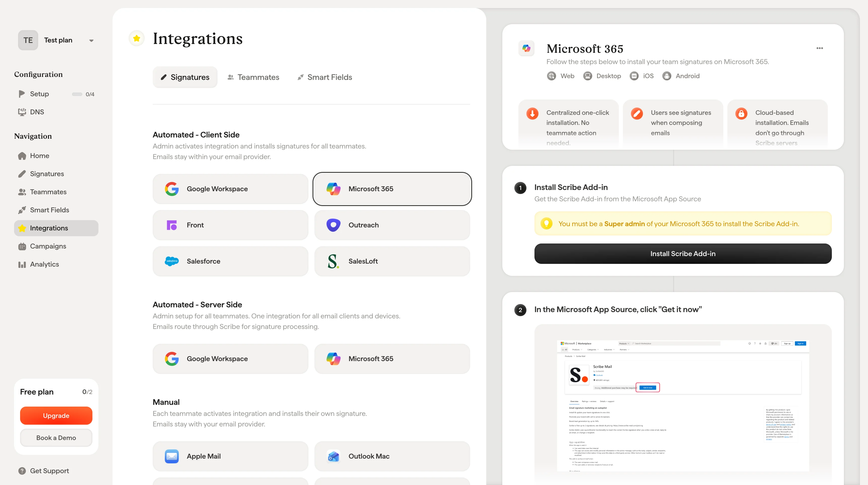Click the Automated - Client Side heading
Screen dimensions: 868x485
point(196,135)
